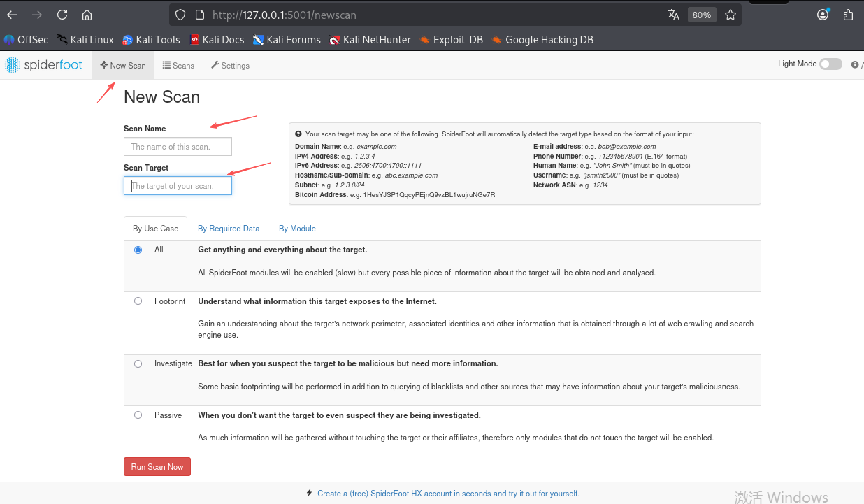Focus the Scan Target input field

tap(178, 186)
